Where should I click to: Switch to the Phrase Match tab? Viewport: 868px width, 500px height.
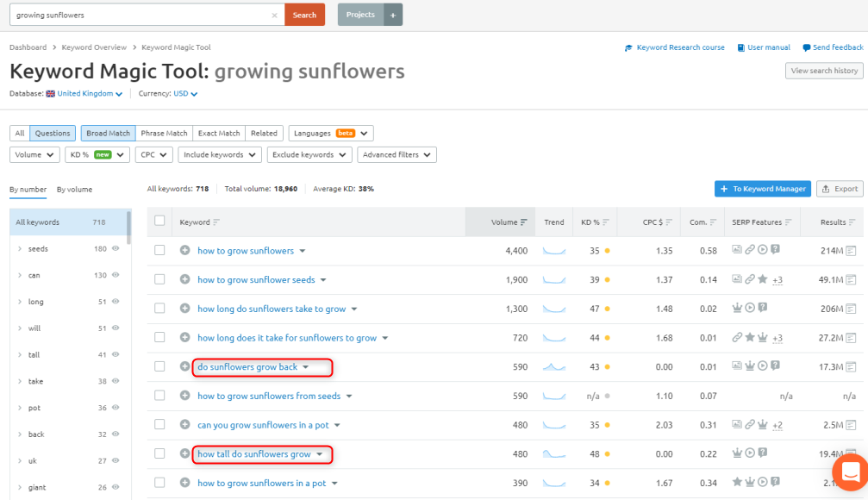pos(164,134)
